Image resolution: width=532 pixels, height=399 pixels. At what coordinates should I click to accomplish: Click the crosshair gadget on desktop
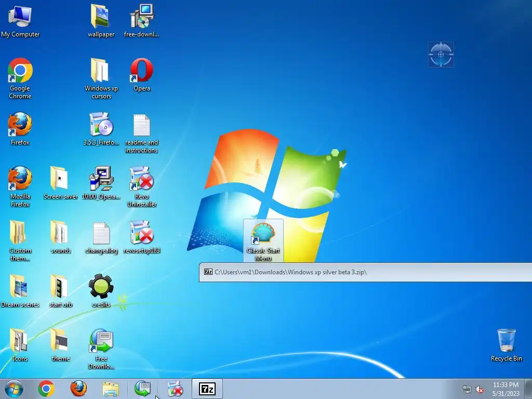coord(441,54)
